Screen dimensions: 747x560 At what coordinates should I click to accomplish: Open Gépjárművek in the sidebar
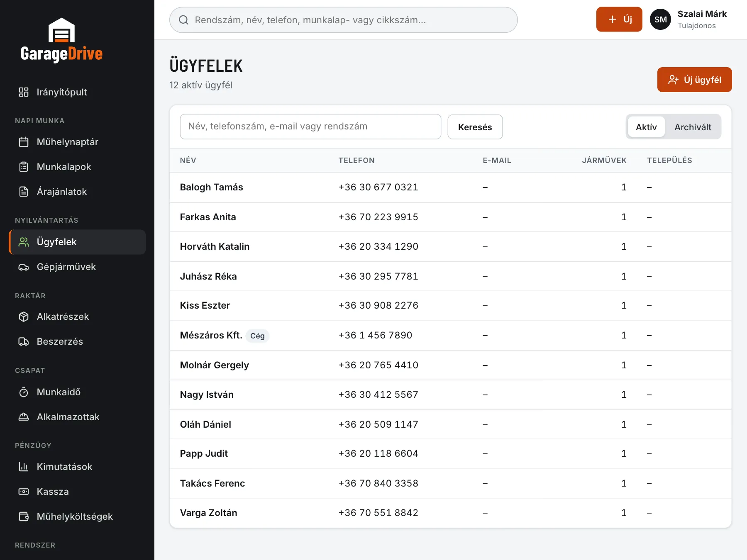tap(77, 267)
